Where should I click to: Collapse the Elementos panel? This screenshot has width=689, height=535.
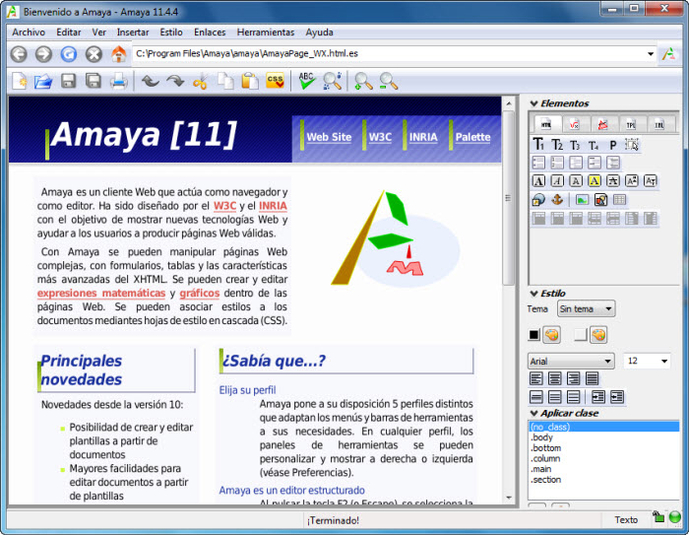534,104
